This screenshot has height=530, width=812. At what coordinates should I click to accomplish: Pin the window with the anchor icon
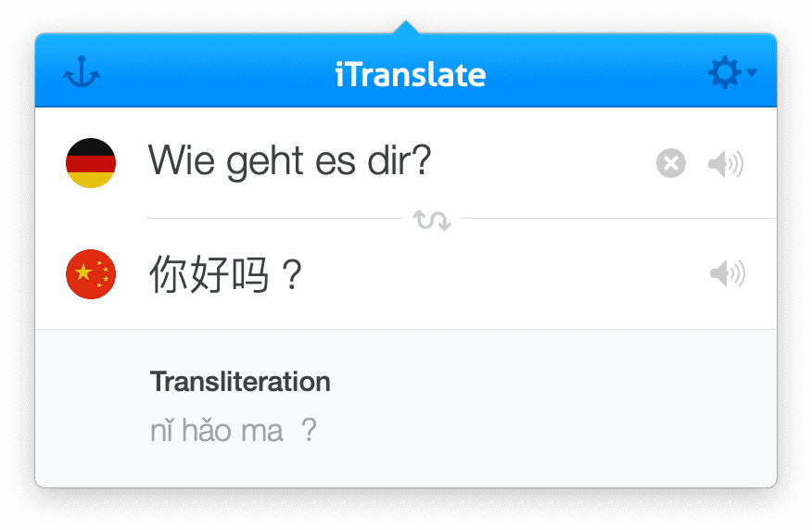tap(82, 73)
